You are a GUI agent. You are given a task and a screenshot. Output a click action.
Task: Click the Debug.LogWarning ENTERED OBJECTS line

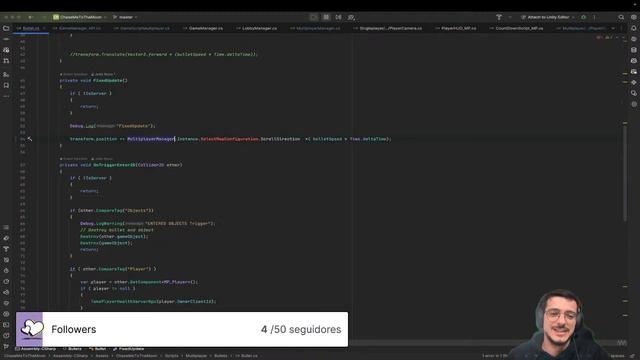(147, 223)
